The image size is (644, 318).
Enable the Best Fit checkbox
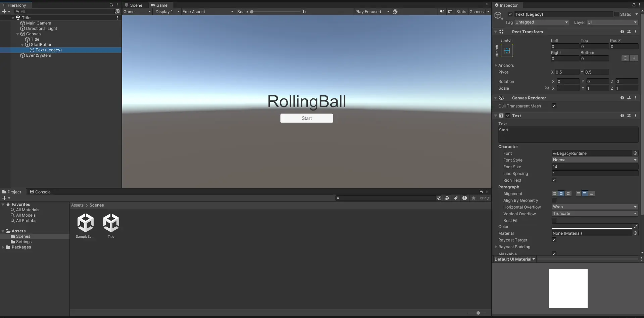554,221
